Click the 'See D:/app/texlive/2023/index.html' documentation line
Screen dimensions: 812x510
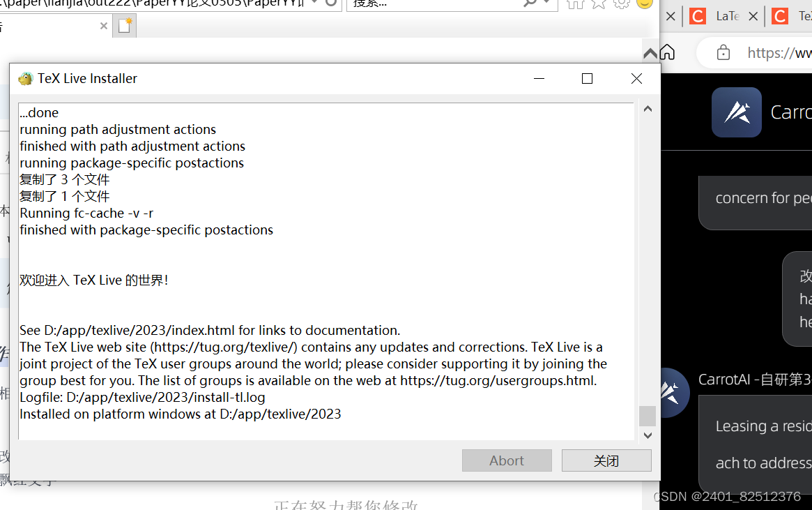(x=210, y=331)
